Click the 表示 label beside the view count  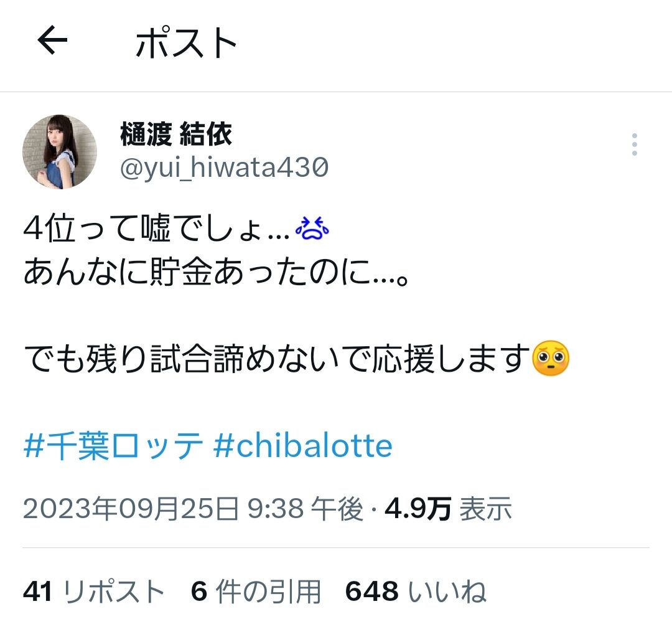pyautogui.click(x=485, y=509)
